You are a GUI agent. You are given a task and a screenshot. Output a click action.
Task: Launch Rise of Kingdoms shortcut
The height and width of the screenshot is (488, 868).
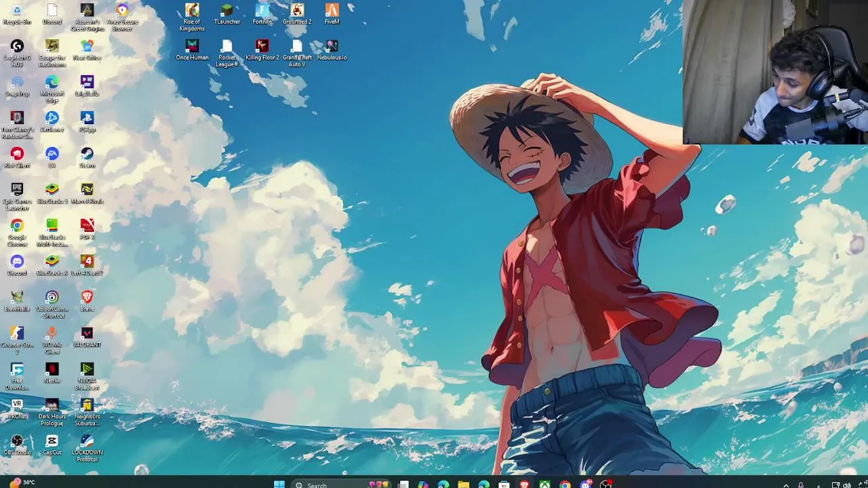tap(192, 18)
